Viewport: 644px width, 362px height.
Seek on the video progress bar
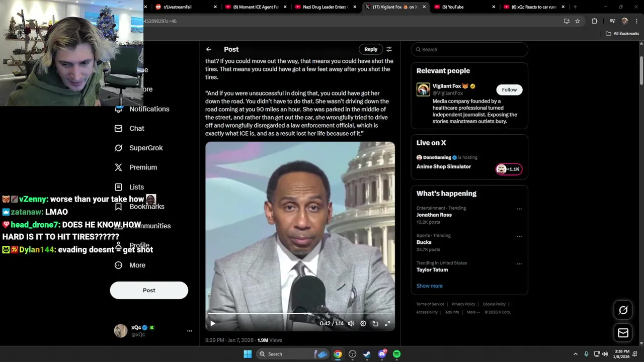click(300, 314)
